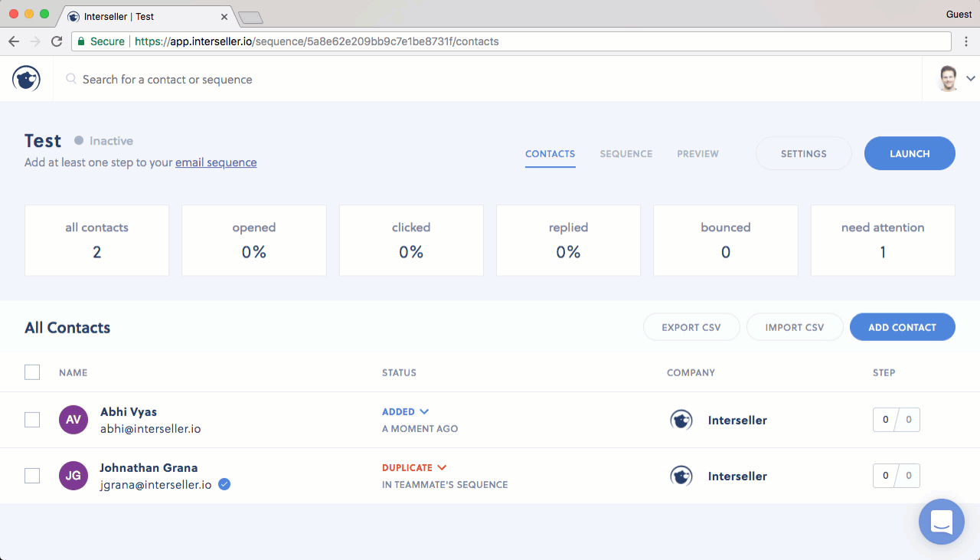Image resolution: width=980 pixels, height=560 pixels.
Task: Filter by the replied stat card
Action: pyautogui.click(x=568, y=241)
